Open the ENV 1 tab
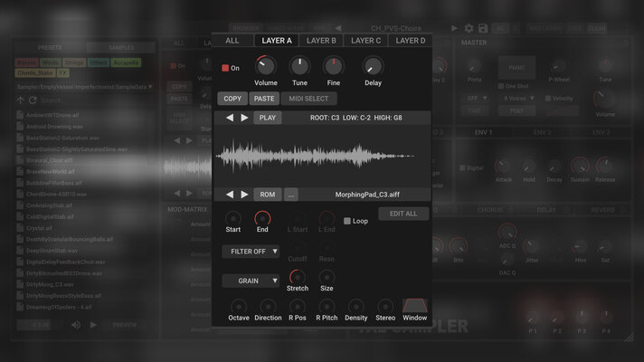The image size is (644, 362). coord(483,132)
